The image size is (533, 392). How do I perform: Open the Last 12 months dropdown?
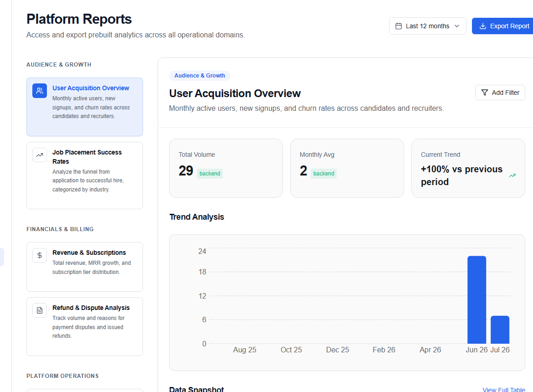[428, 26]
